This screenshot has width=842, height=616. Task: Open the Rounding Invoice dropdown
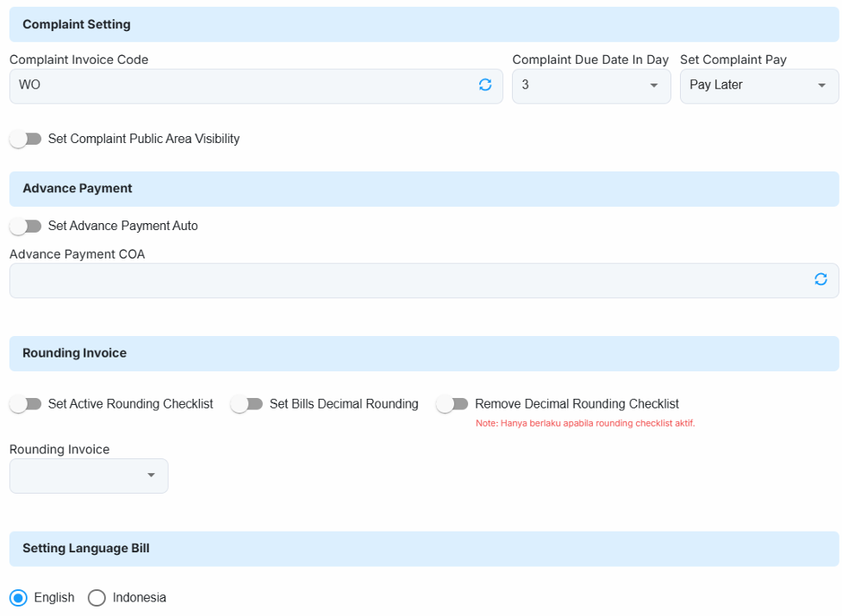click(x=89, y=476)
